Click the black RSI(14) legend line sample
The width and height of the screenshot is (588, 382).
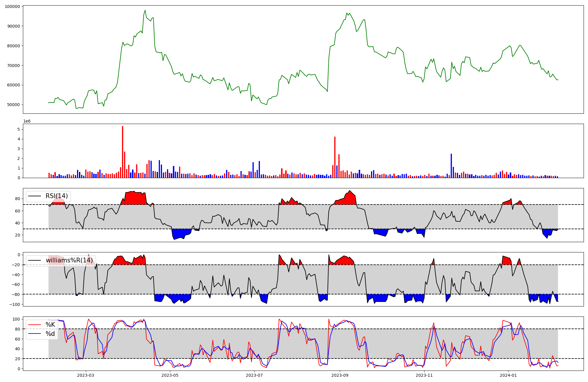pos(35,196)
